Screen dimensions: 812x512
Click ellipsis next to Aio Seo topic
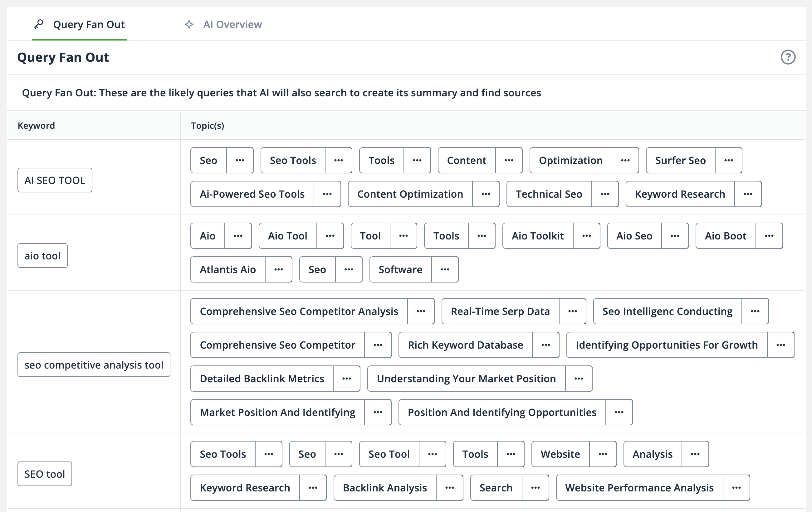[x=675, y=236]
